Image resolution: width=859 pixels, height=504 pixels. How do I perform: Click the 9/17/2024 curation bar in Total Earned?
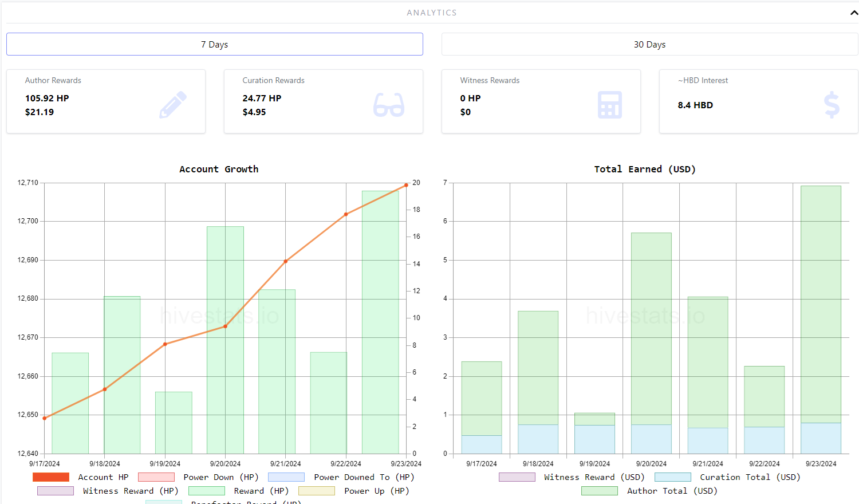[481, 444]
